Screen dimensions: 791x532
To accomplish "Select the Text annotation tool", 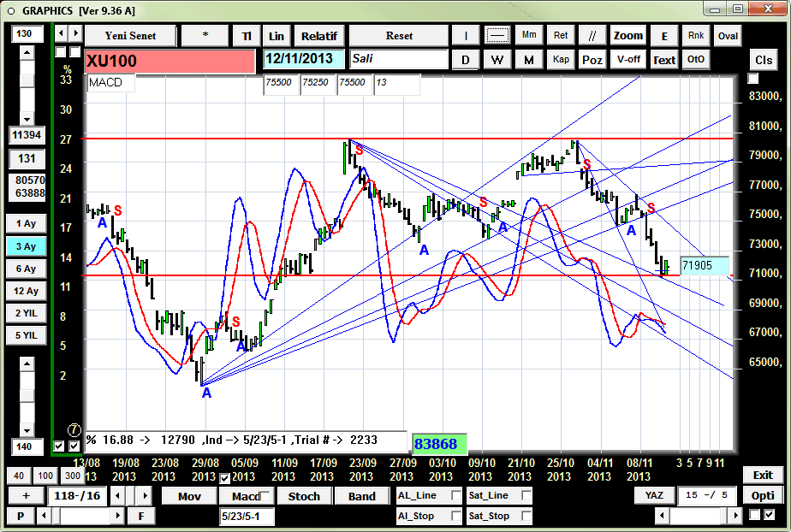I will pos(664,60).
